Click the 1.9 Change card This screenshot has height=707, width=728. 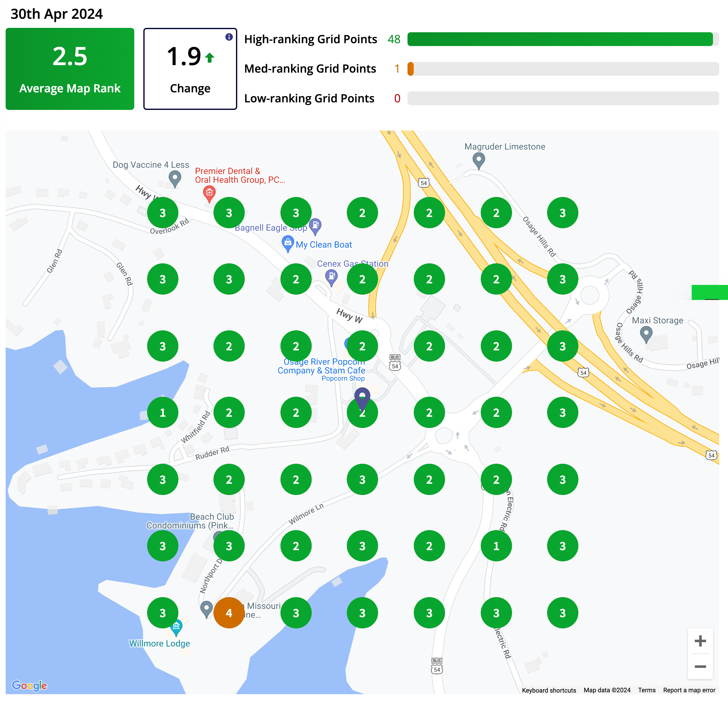tap(190, 69)
